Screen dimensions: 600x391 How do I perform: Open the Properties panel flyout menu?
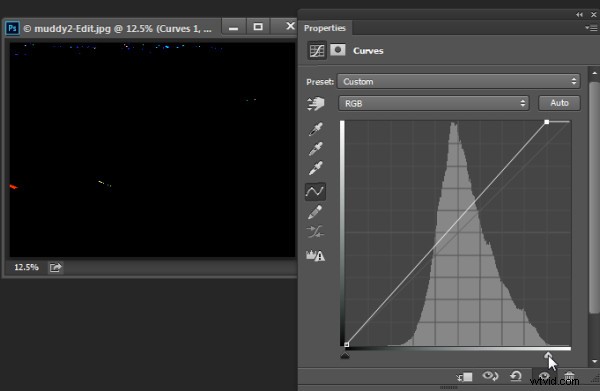pos(591,28)
